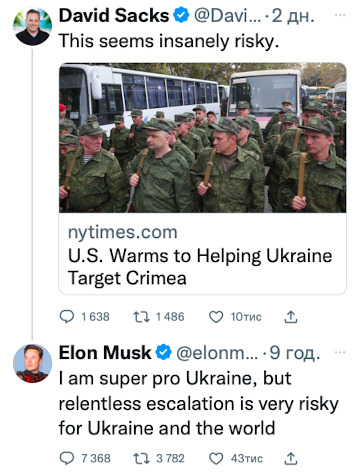This screenshot has width=361, height=474.
Task: Open reply on David Sacks' tweet
Action: (67, 317)
